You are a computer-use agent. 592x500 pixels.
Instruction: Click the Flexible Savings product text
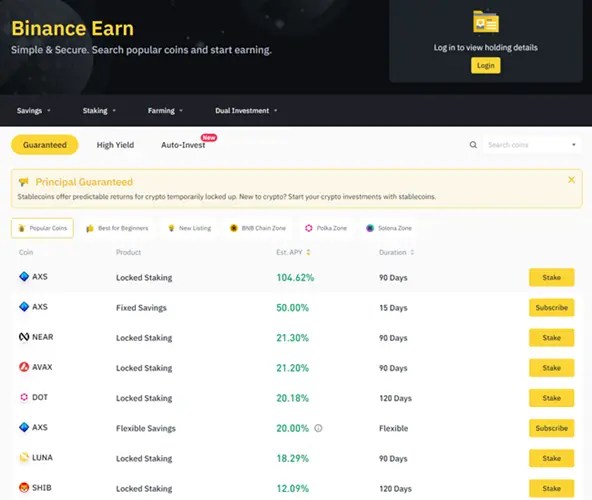point(146,428)
